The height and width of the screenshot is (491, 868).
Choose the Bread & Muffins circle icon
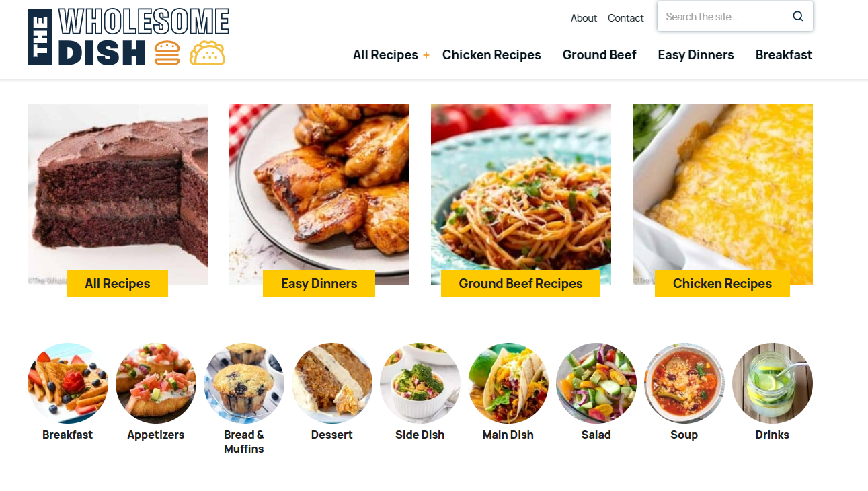tap(244, 383)
